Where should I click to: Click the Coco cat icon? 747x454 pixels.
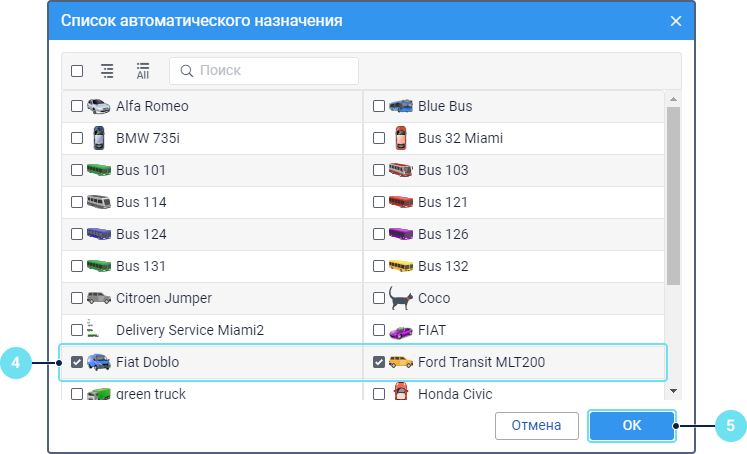(x=400, y=297)
